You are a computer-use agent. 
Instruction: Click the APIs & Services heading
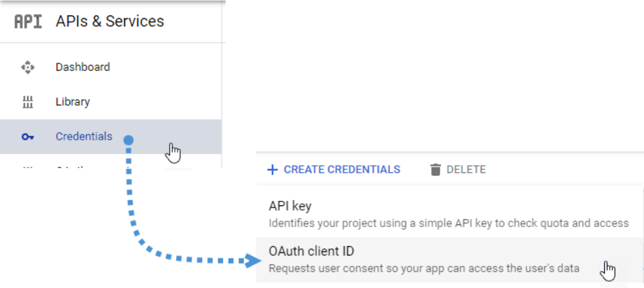109,22
